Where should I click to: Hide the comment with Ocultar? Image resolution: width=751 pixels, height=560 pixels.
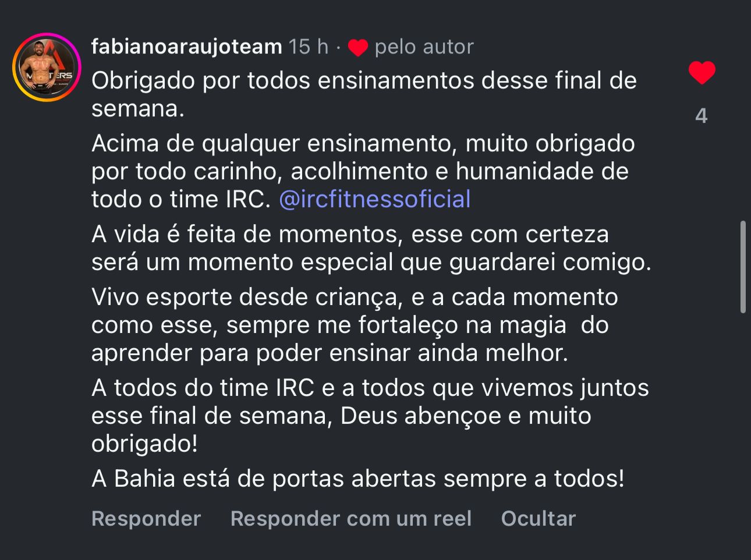538,518
